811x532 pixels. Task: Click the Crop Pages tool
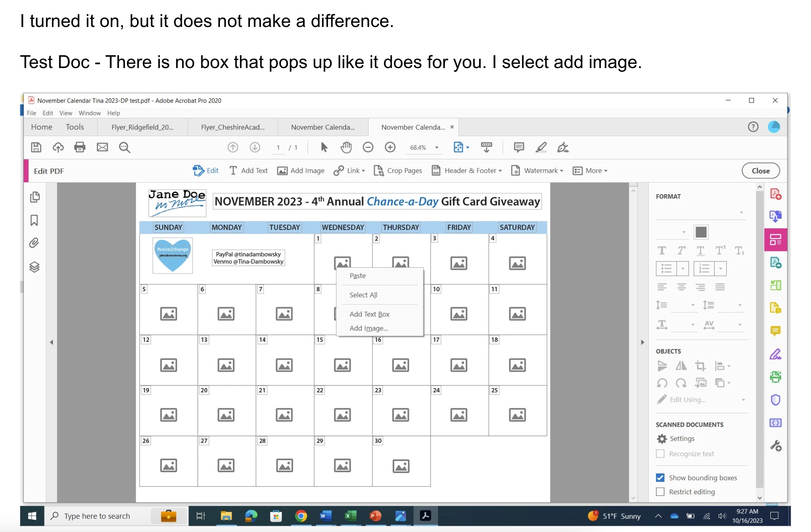398,171
